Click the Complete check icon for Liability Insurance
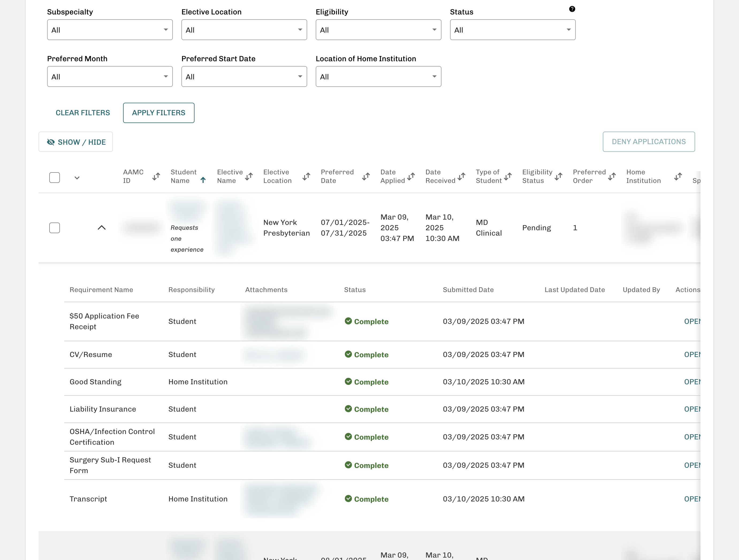This screenshot has height=560, width=739. point(348,409)
